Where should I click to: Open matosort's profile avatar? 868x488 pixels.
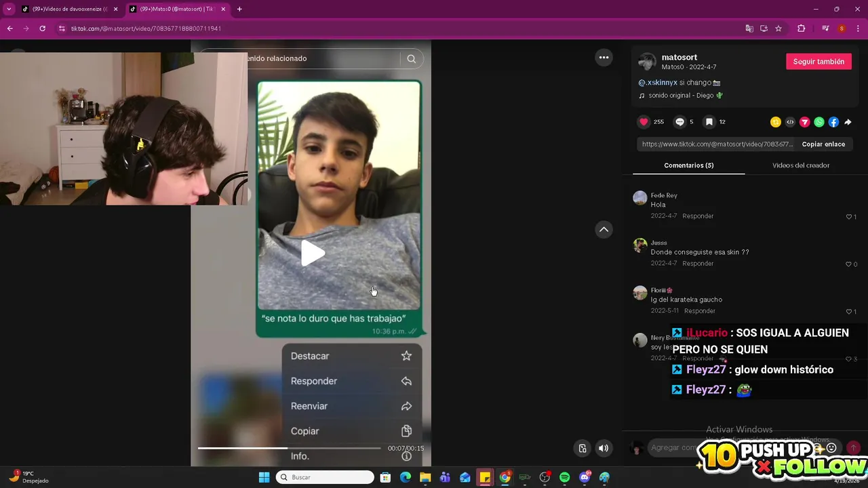pos(647,62)
